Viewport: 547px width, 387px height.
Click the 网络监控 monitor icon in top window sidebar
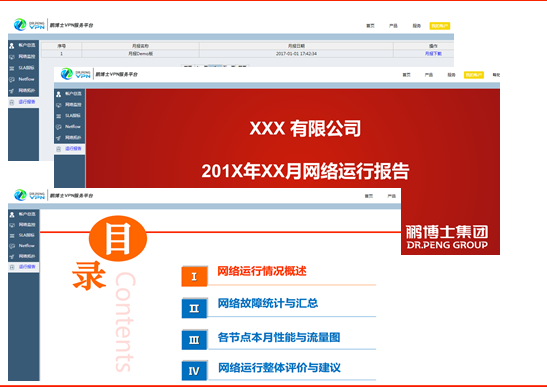[x=12, y=57]
